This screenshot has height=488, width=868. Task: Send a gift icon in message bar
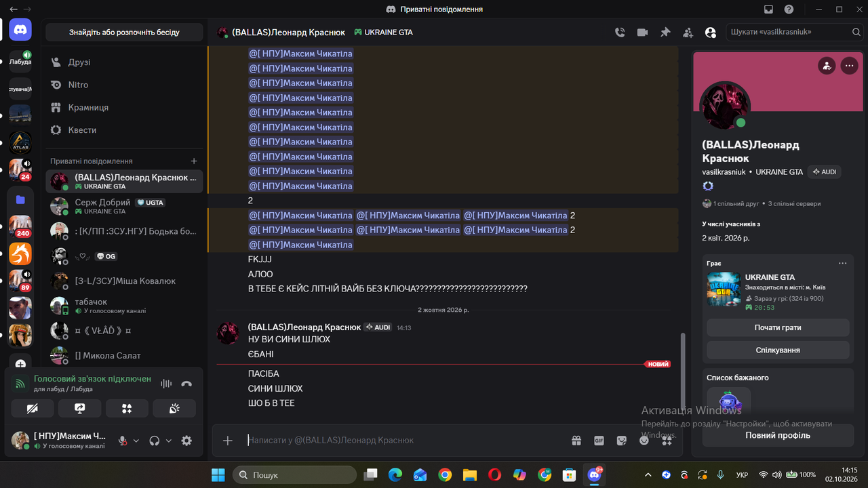[x=576, y=441]
